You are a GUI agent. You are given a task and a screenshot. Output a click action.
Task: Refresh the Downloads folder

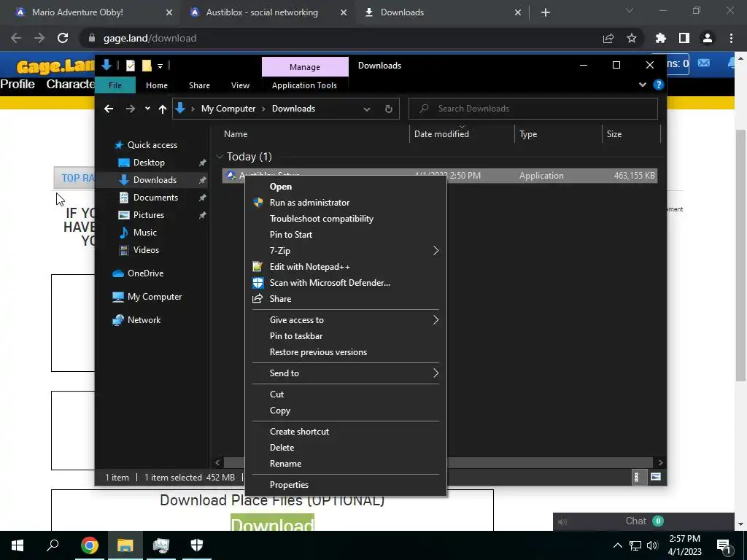[389, 109]
